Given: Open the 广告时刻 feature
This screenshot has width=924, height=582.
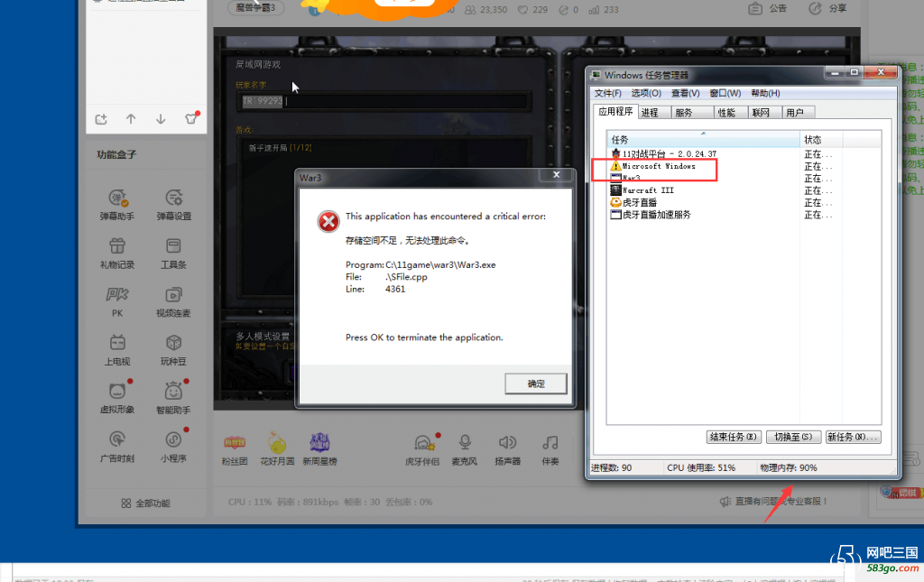Looking at the screenshot, I should (x=117, y=447).
